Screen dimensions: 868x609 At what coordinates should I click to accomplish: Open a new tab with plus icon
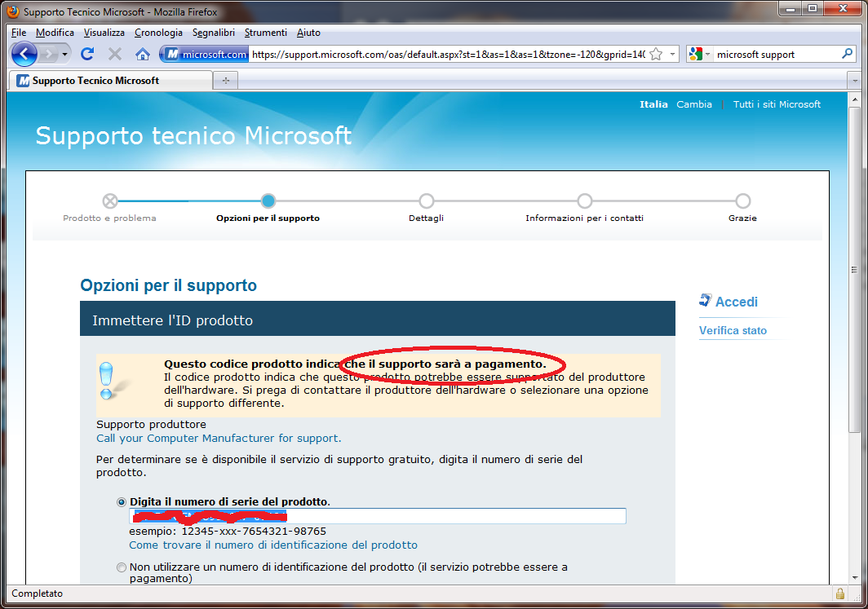point(225,81)
